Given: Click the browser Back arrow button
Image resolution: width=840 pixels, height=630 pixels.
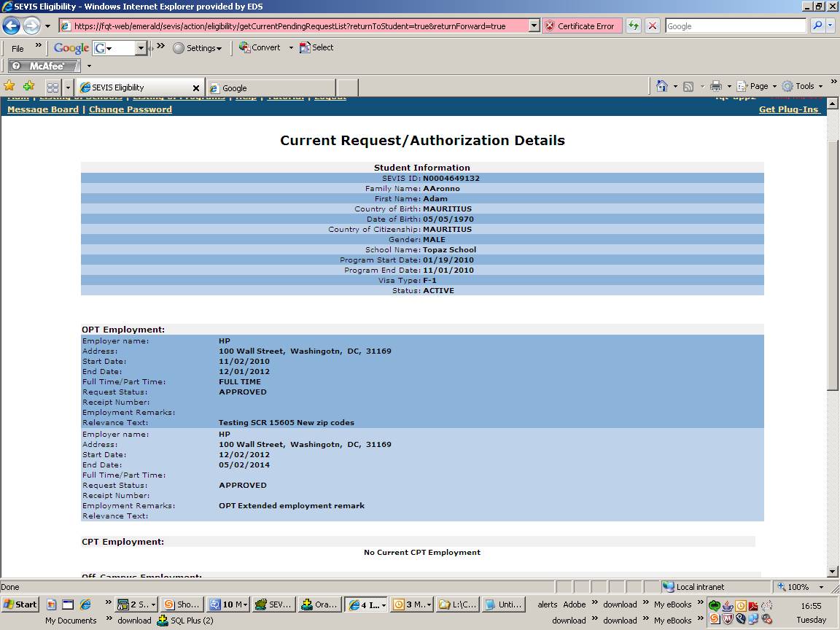Looking at the screenshot, I should (x=12, y=26).
